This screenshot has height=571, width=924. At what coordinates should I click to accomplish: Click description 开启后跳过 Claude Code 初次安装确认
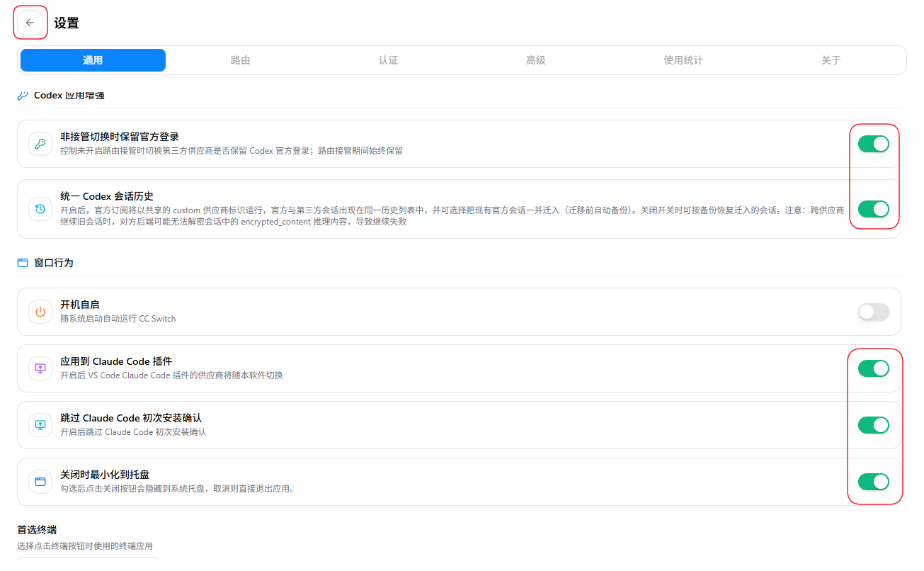(133, 432)
